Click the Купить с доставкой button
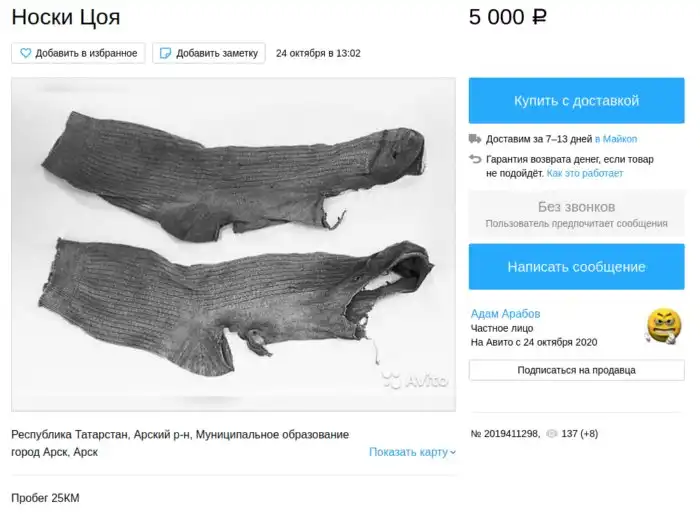The height and width of the screenshot is (518, 700). click(x=576, y=100)
